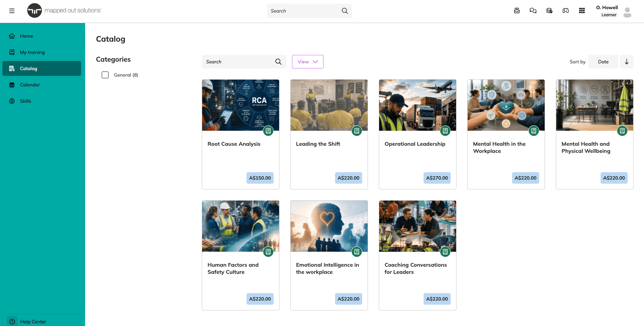Open the game controller gamification icon

566,11
